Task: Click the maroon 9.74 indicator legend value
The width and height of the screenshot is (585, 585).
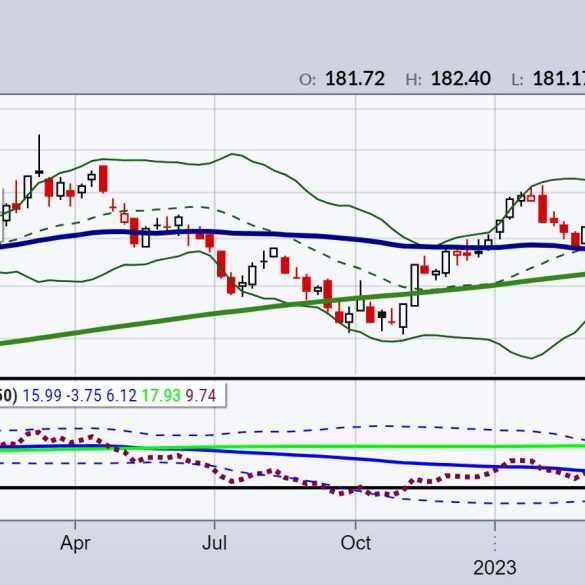Action: (201, 395)
